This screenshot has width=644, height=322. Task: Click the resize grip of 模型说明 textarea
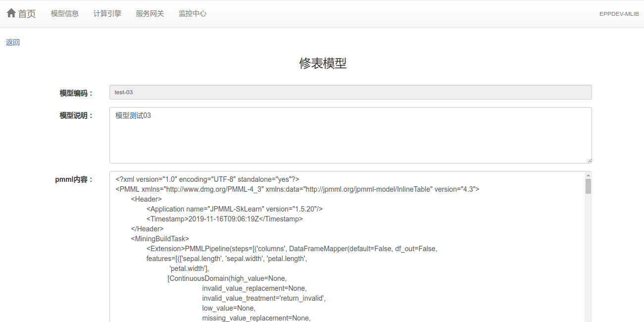589,161
